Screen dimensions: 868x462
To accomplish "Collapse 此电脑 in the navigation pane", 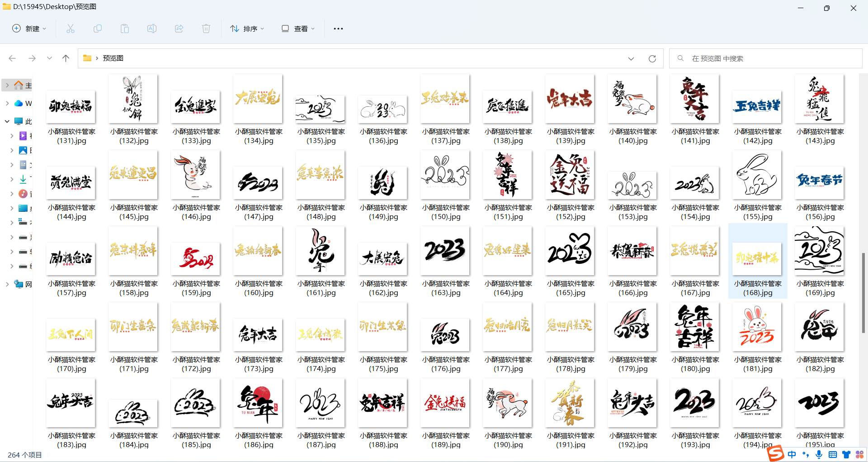I will tap(7, 121).
